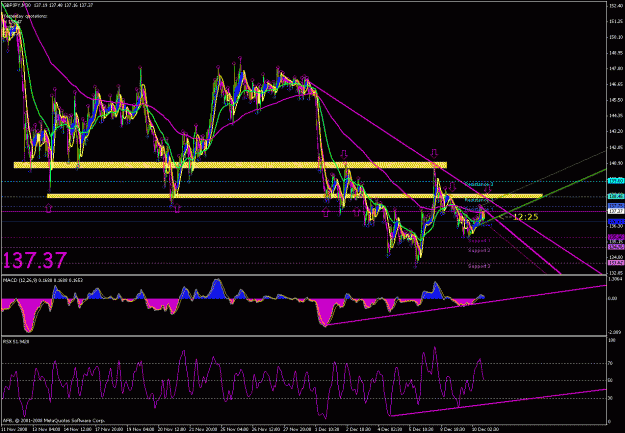Screen dimensions: 625x433
Task: Select the 'Support 3' level label
Action: coord(479,266)
